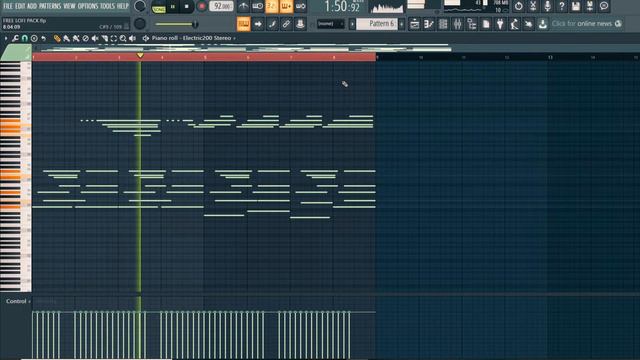Toggle the step editing button
The height and width of the screenshot is (360, 640).
point(272,24)
